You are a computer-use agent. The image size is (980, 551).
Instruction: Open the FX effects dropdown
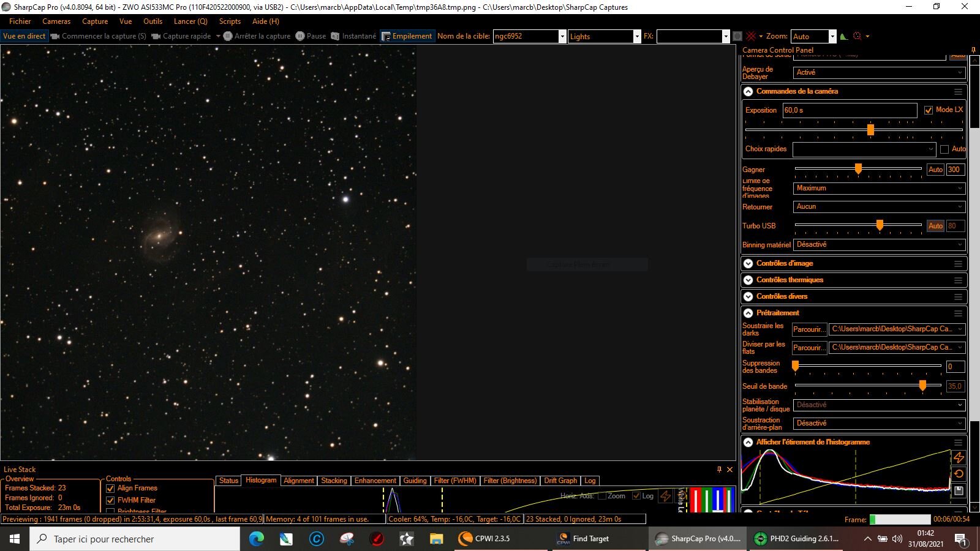(726, 37)
